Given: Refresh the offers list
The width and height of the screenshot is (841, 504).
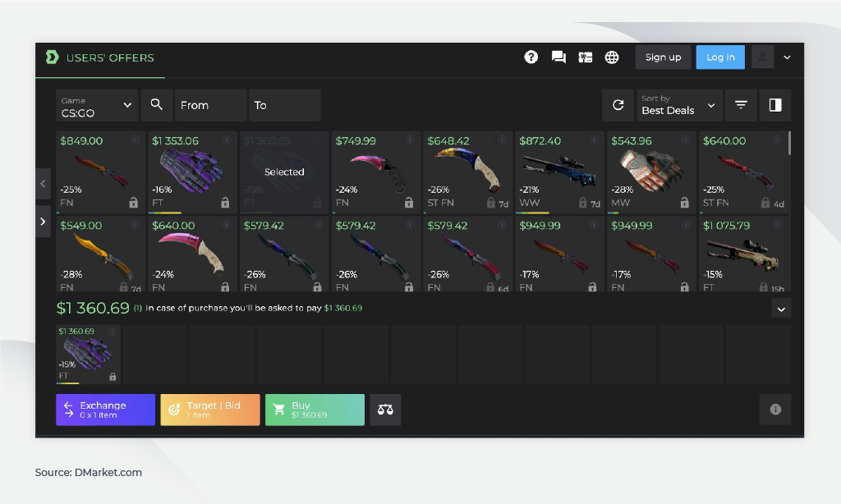Looking at the screenshot, I should pos(618,105).
